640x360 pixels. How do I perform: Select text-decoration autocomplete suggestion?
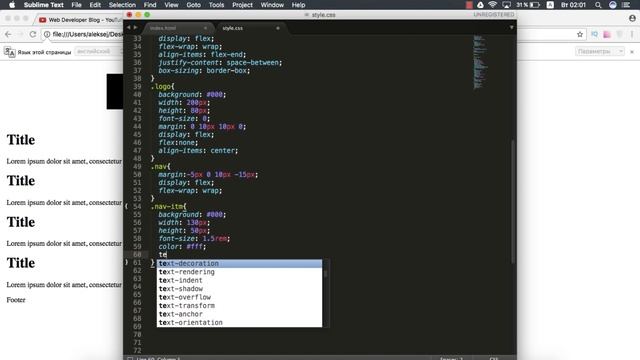click(239, 264)
